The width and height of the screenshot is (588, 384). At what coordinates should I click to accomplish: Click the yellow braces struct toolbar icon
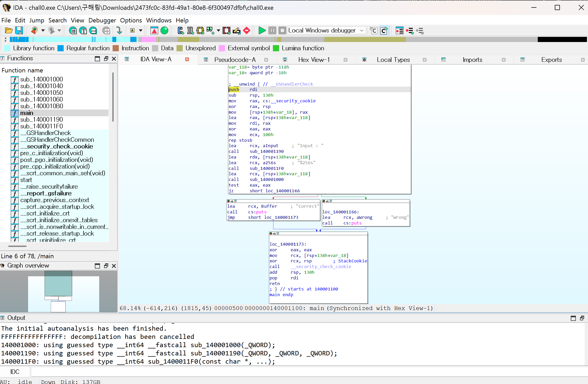pos(200,31)
